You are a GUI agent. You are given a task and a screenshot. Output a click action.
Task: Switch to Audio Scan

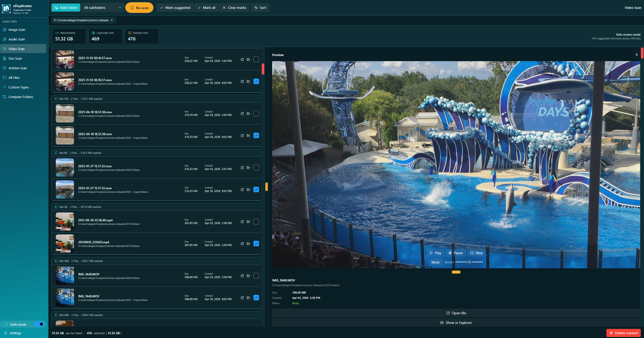(23, 39)
